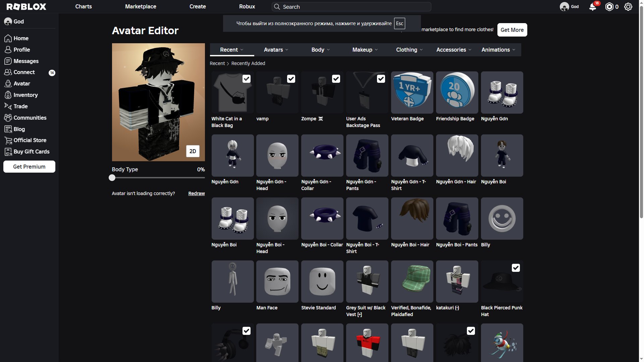The width and height of the screenshot is (644, 362).
Task: Equip the Nguyễn Gơn - Pants item
Action: (x=367, y=156)
